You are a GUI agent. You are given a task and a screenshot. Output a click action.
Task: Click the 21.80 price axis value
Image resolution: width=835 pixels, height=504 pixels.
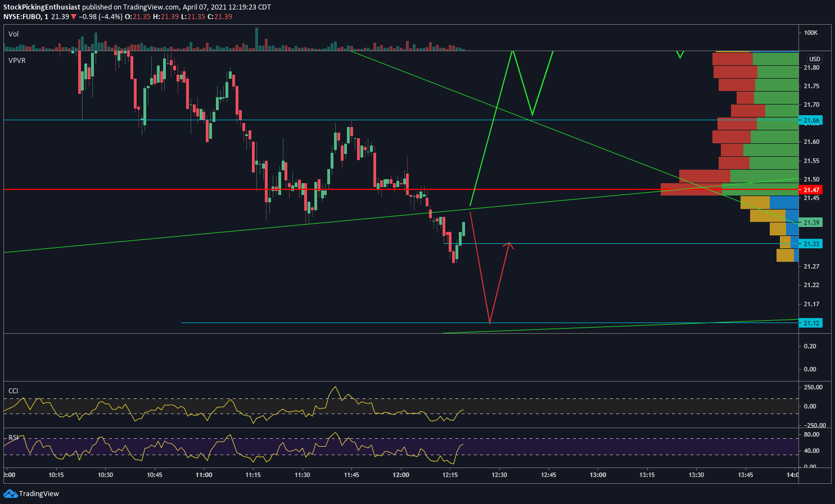coord(811,67)
